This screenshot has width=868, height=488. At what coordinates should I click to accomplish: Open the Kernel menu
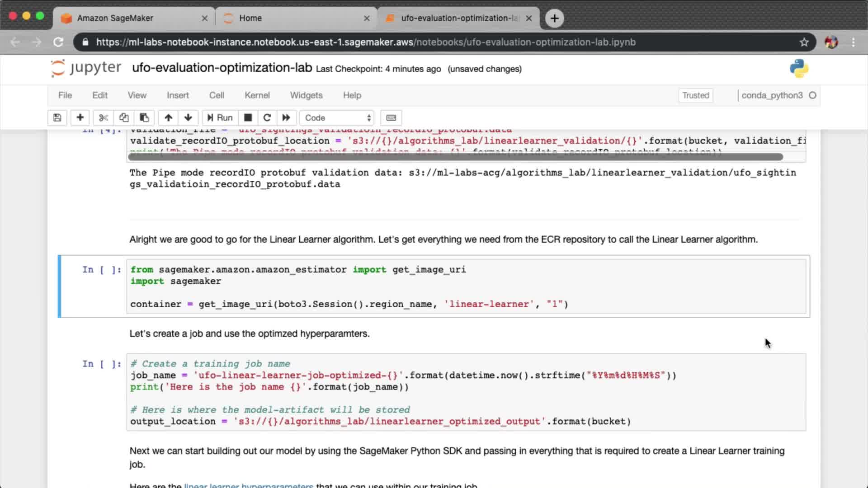tap(257, 95)
